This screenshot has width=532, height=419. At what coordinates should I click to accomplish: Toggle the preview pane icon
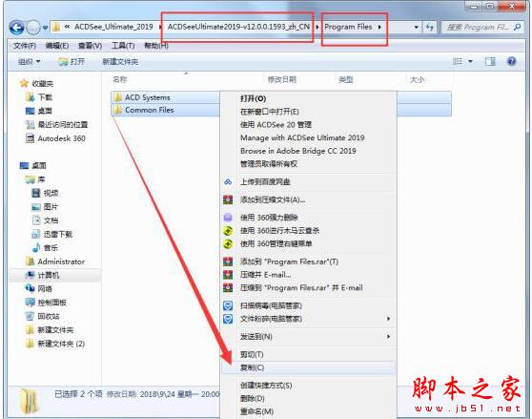coord(490,61)
